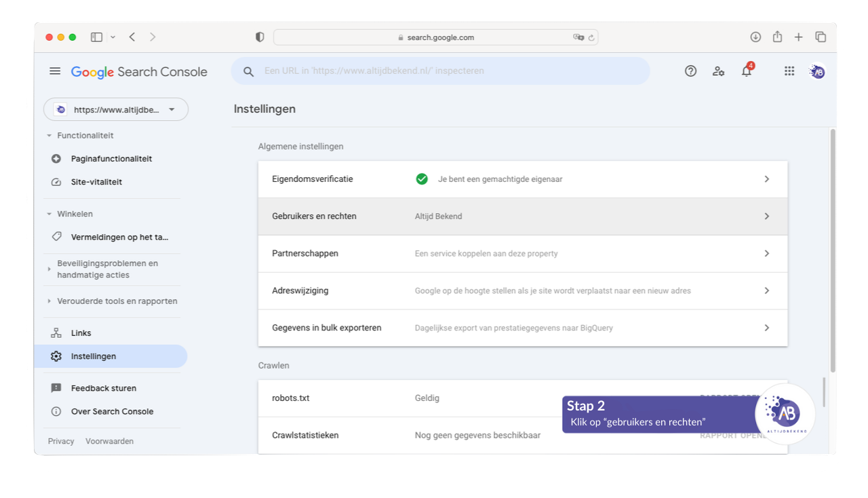Select Site-vitaliteit in the sidebar

coord(96,182)
